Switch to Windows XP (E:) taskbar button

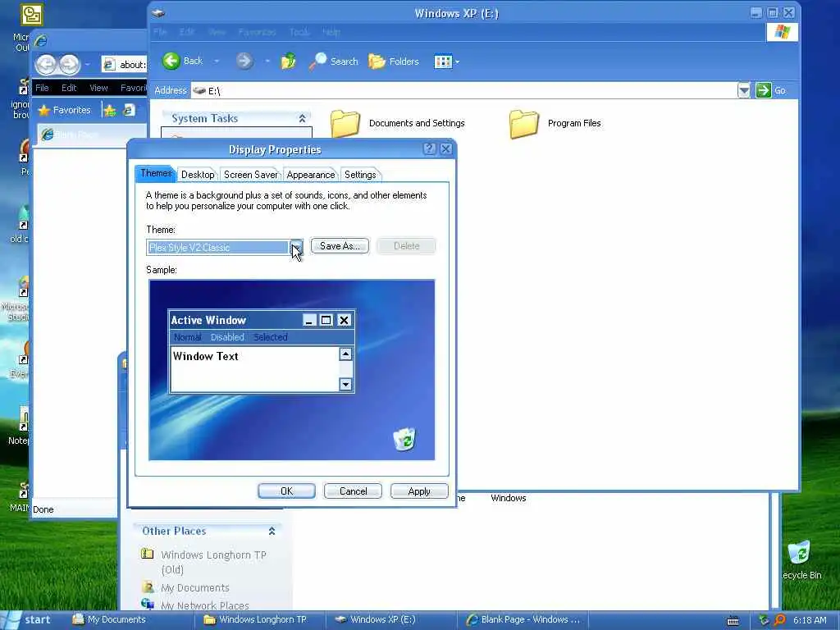[393, 620]
